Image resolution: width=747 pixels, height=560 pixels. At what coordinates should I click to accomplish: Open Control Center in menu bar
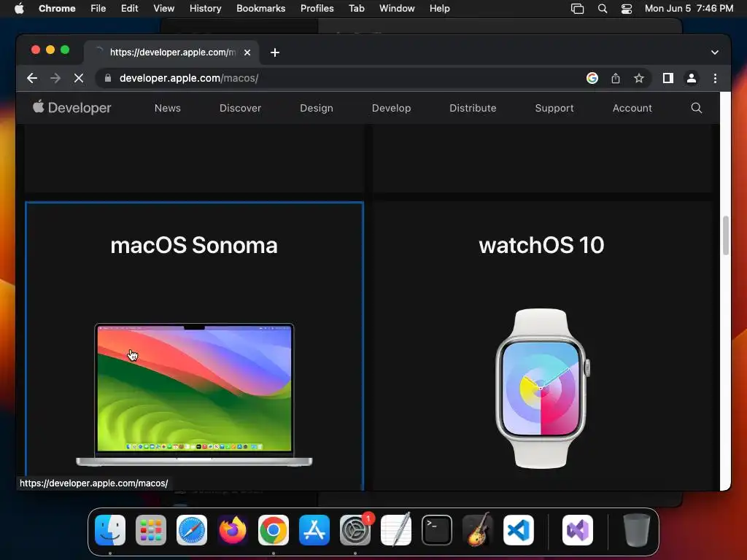(627, 9)
